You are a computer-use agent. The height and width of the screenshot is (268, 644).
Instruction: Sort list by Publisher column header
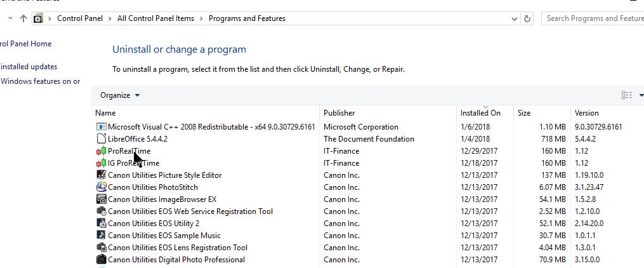pos(339,113)
